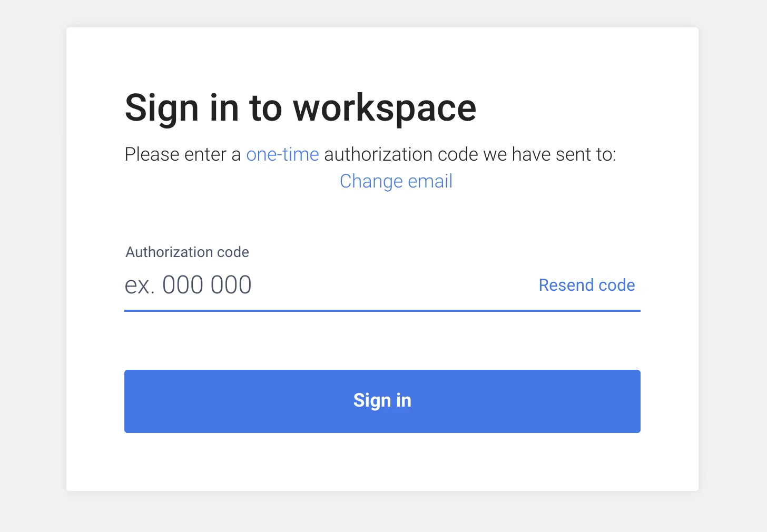Screen dimensions: 767x532
Task: Open the Change email link
Action: tap(396, 181)
